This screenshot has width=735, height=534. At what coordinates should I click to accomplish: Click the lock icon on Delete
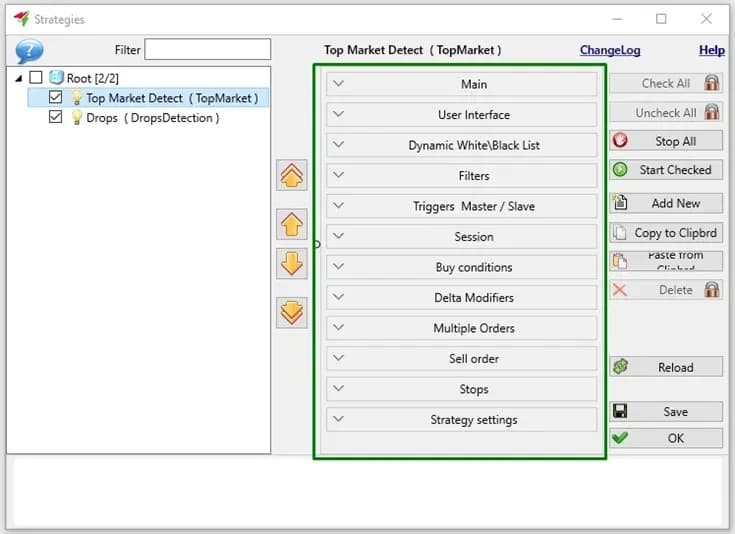coord(712,290)
